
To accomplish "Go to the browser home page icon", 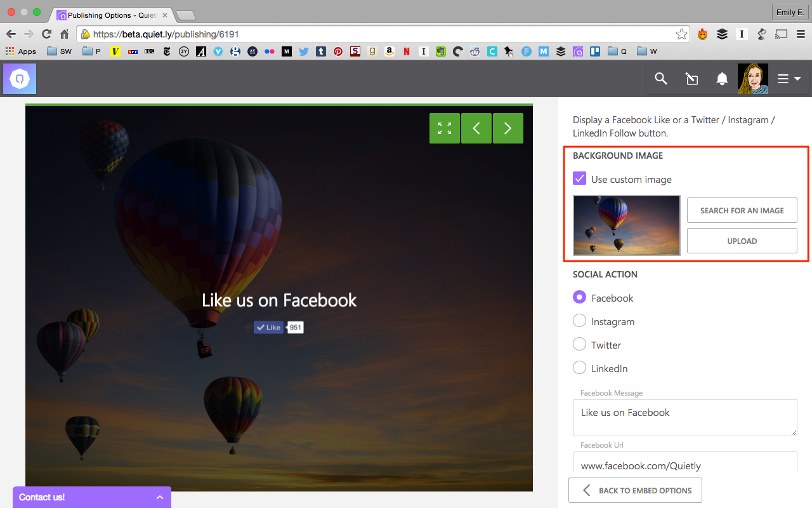I will pos(64,34).
